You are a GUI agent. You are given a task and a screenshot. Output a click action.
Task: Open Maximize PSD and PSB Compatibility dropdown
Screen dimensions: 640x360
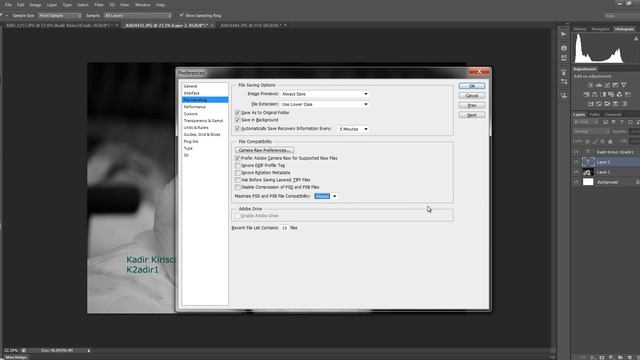click(326, 196)
